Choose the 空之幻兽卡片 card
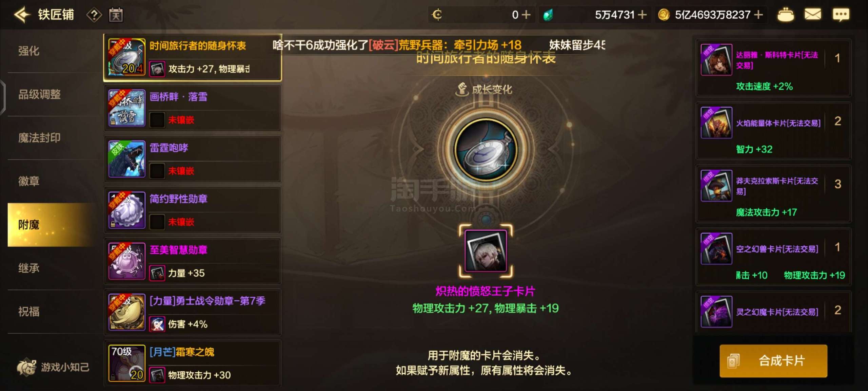868x391 pixels. tap(773, 257)
